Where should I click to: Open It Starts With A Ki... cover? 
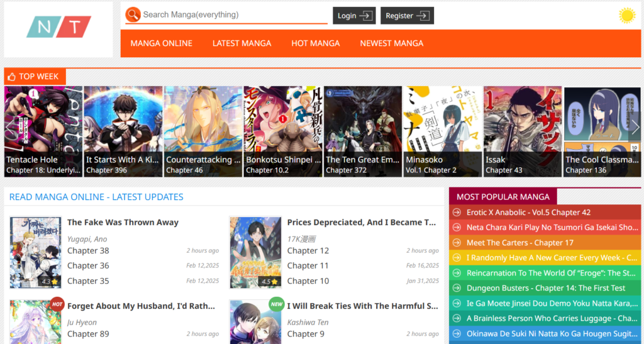[x=123, y=131]
